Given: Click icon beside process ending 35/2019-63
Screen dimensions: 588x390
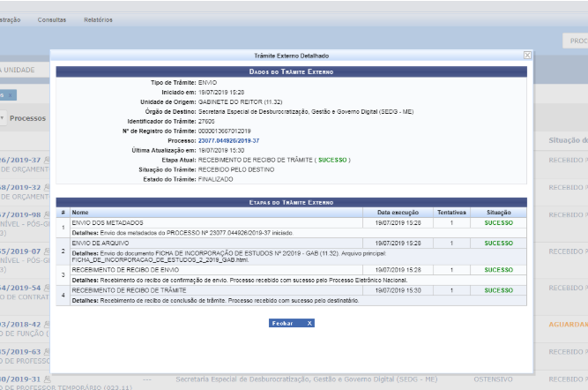Looking at the screenshot, I should 47,351.
